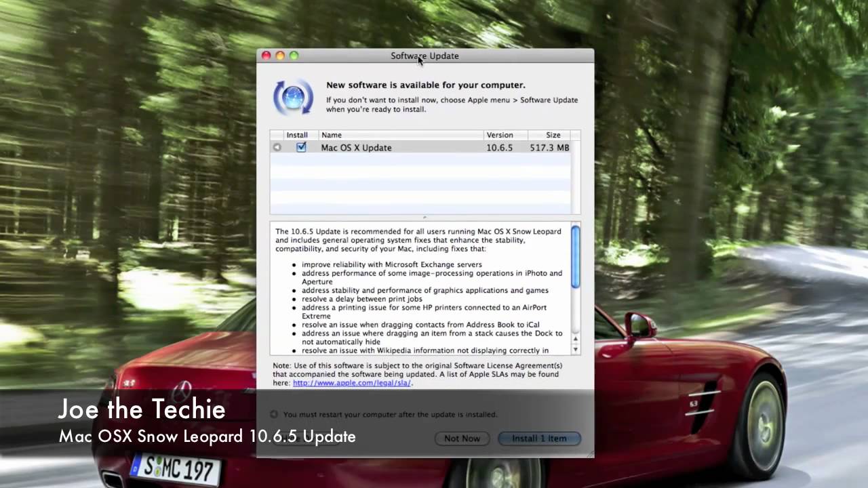Click the description scrollbar up arrow
Screen dimensions: 868x488
(576, 340)
